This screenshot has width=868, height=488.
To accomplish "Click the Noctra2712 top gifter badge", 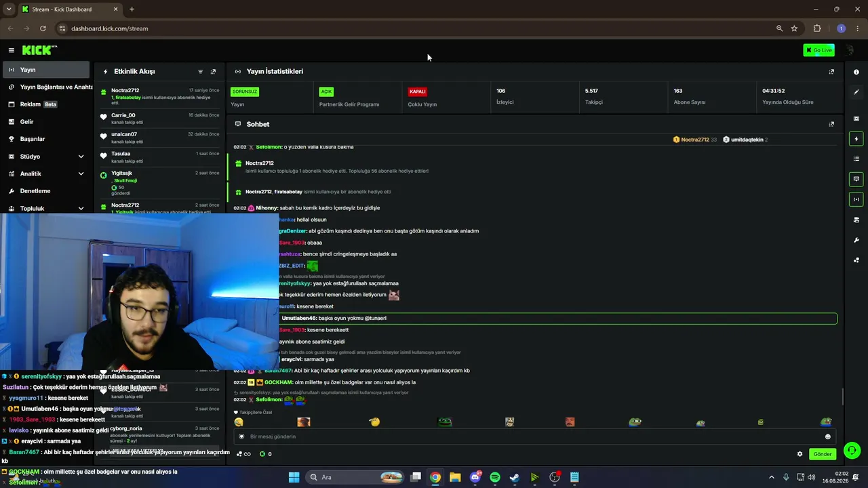I will 694,140.
